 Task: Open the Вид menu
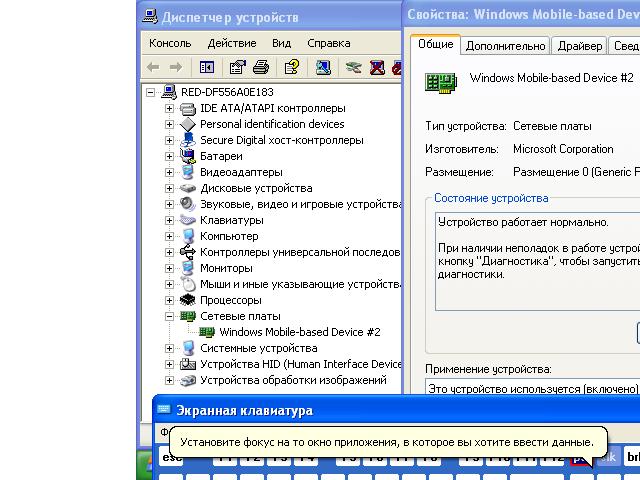(282, 43)
